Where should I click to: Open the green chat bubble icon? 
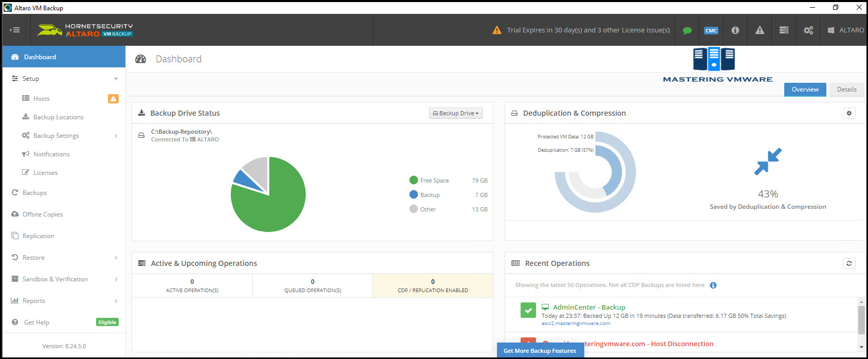click(687, 30)
